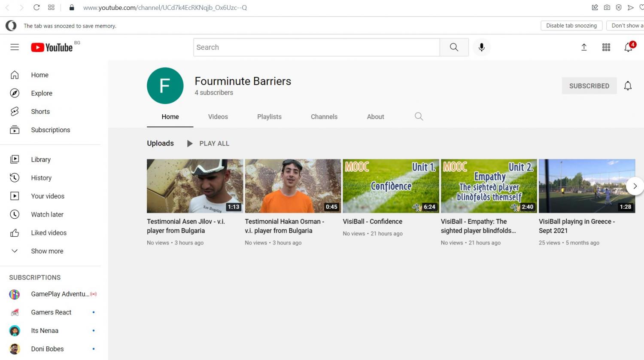The width and height of the screenshot is (644, 360).
Task: Switch to the Playlists tab
Action: coord(269,117)
